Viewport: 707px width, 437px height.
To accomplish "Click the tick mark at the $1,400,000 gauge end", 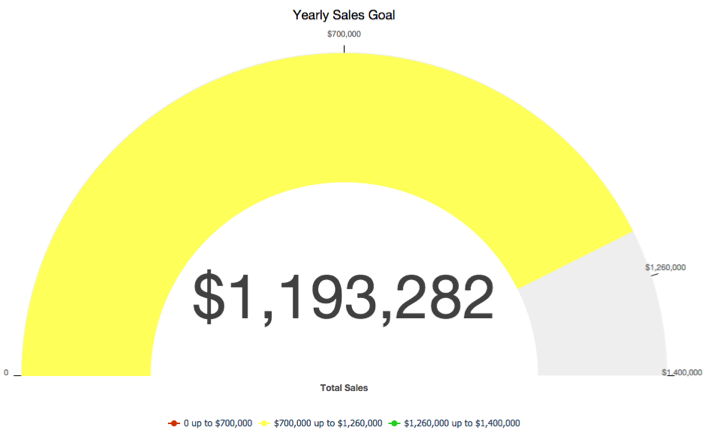I will tap(671, 375).
